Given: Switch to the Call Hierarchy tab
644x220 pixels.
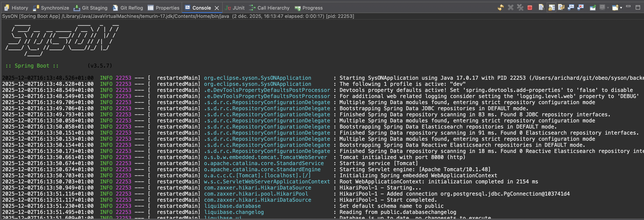Looking at the screenshot, I should [269, 8].
